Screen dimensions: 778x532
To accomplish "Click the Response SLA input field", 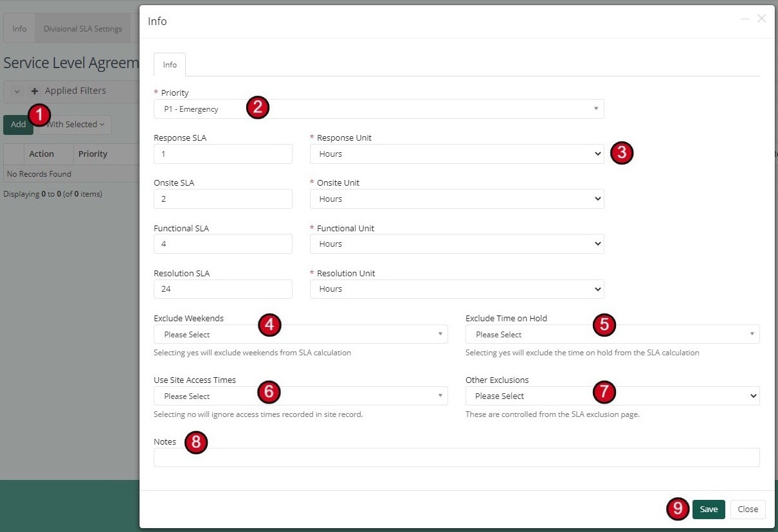I will (x=223, y=154).
